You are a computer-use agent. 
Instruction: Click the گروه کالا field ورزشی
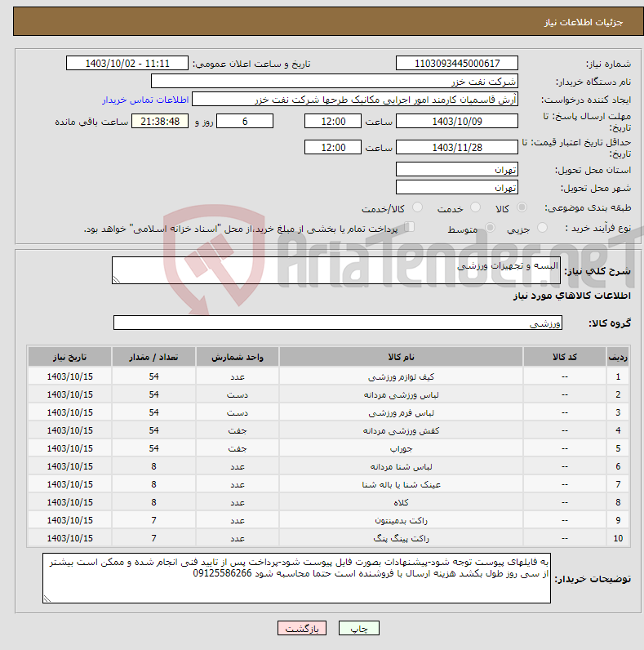tap(338, 323)
